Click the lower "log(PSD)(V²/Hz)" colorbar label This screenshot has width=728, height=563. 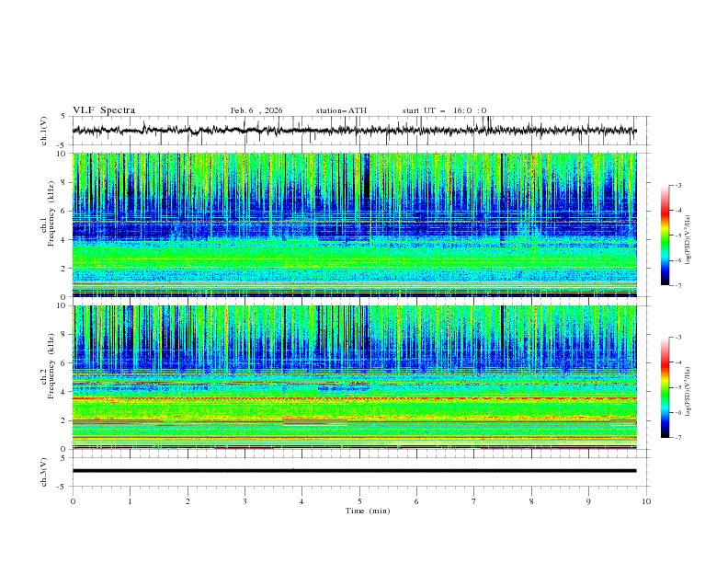pyautogui.click(x=688, y=392)
